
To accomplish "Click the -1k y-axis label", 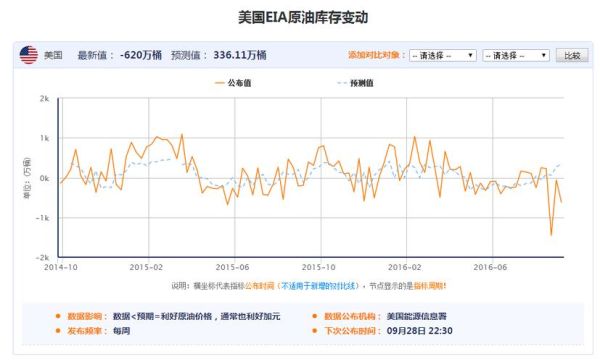I will pos(43,218).
